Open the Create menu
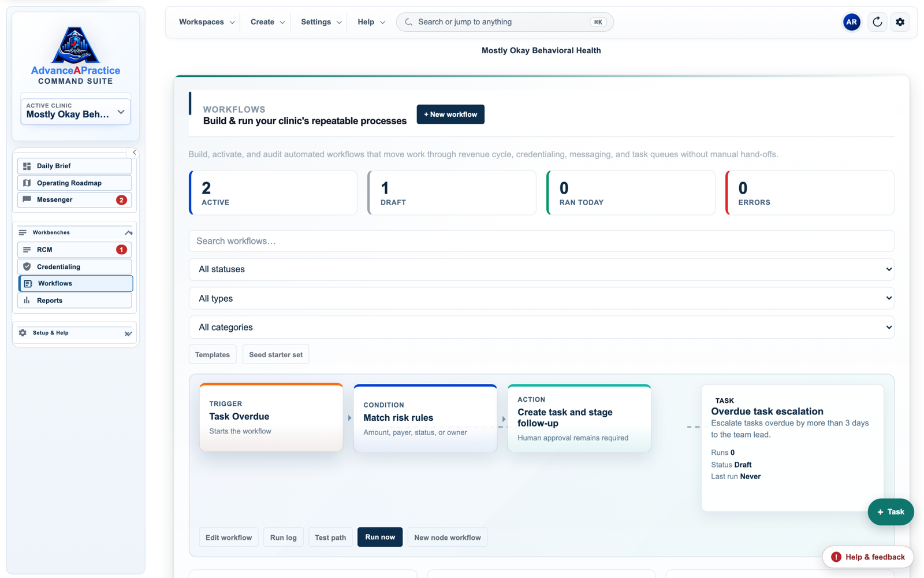Viewport: 924px width, 578px height. tap(267, 22)
